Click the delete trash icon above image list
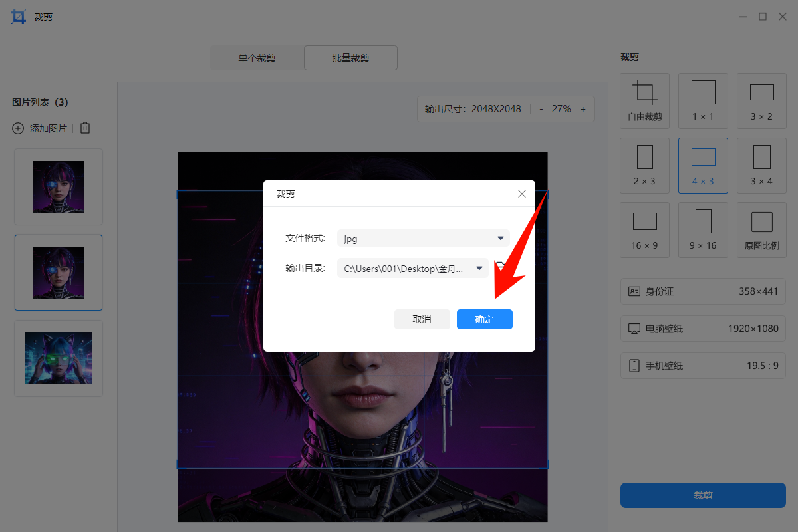The image size is (798, 532). pos(84,128)
